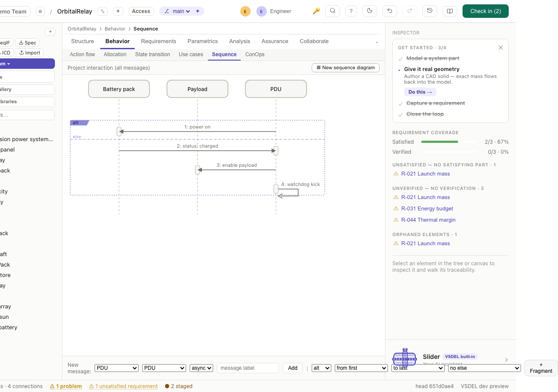Click the orange E avatar
This screenshot has width=558, height=392.
tap(245, 11)
